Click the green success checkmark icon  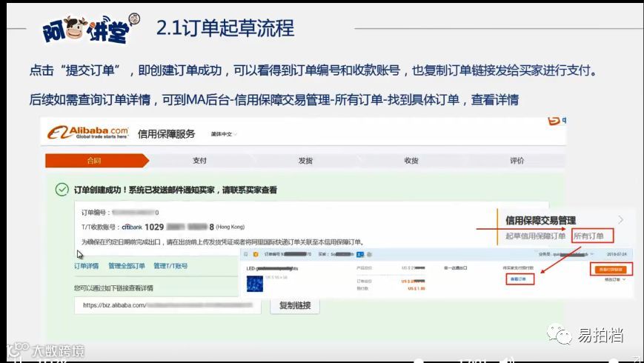(x=62, y=190)
